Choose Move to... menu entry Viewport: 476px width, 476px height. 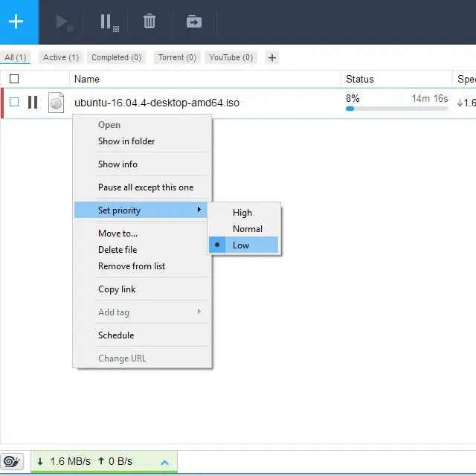click(x=118, y=234)
